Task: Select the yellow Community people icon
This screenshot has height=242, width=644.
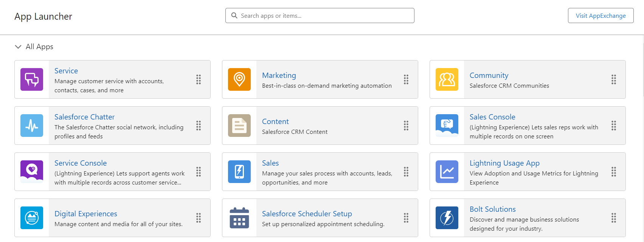Action: click(447, 79)
